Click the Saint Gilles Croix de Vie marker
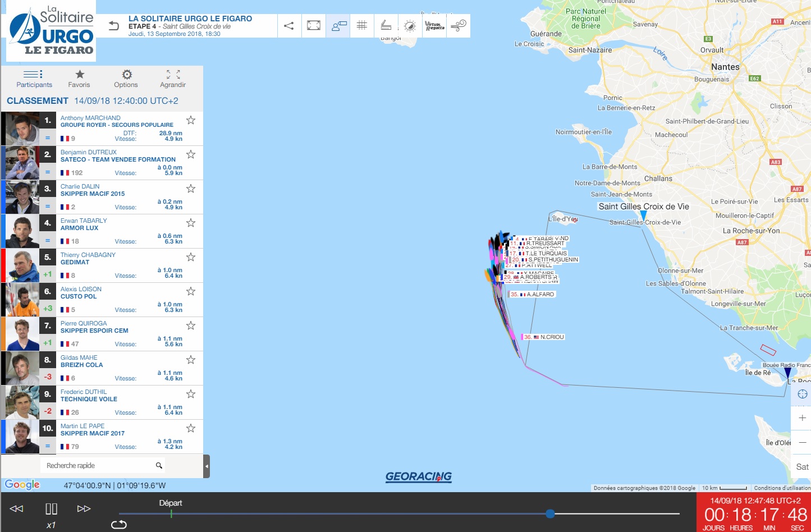This screenshot has height=532, width=811. (x=643, y=215)
